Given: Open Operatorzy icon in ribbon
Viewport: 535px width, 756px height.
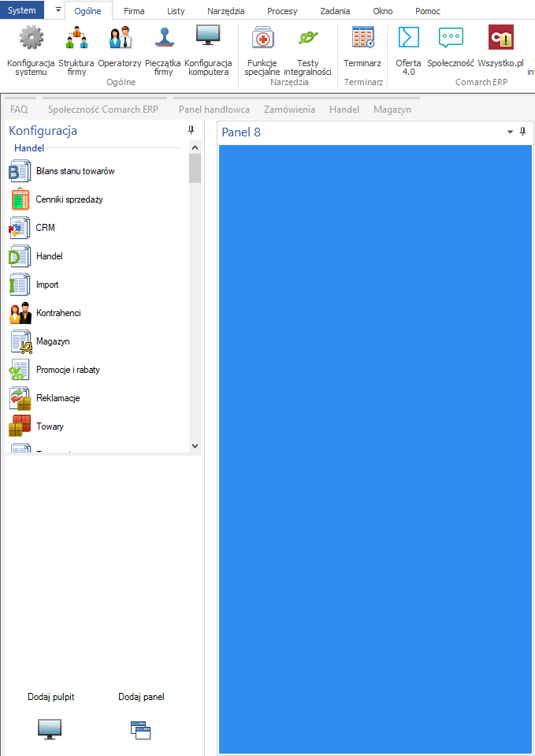Looking at the screenshot, I should [120, 38].
